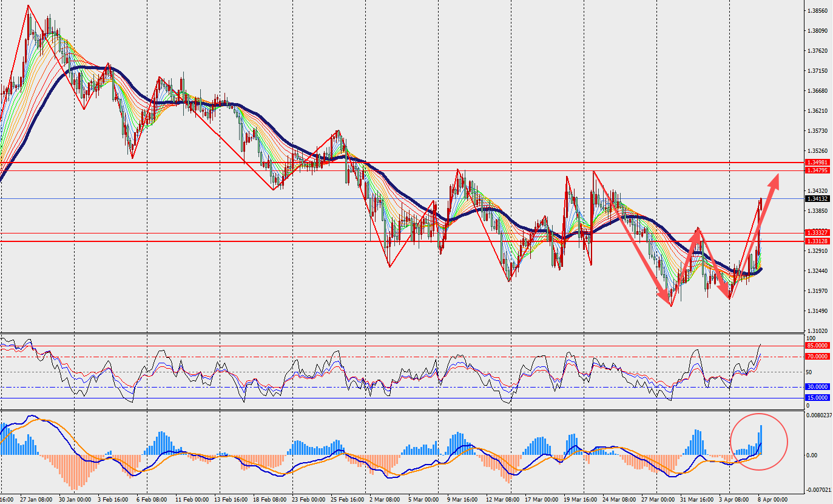Viewport: 833px width, 504px height.
Task: Select the 25 Feb 16:00 time marker
Action: (x=349, y=500)
